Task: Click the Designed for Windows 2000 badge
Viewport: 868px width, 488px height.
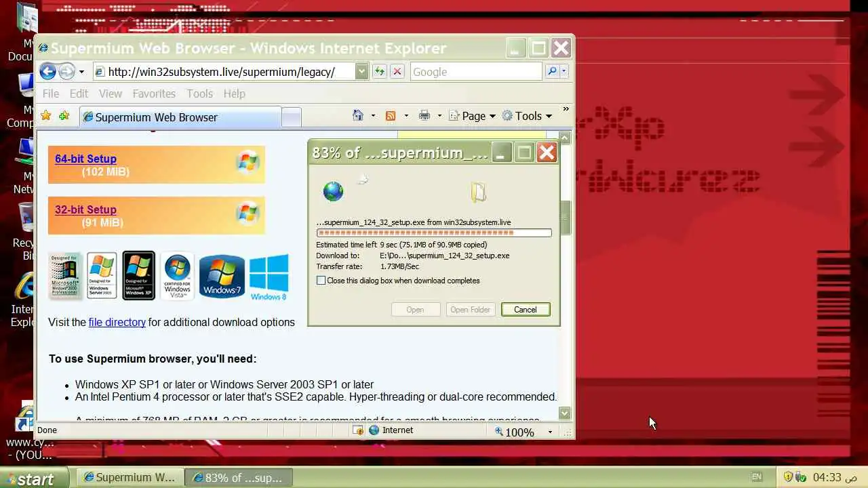Action: [x=66, y=276]
